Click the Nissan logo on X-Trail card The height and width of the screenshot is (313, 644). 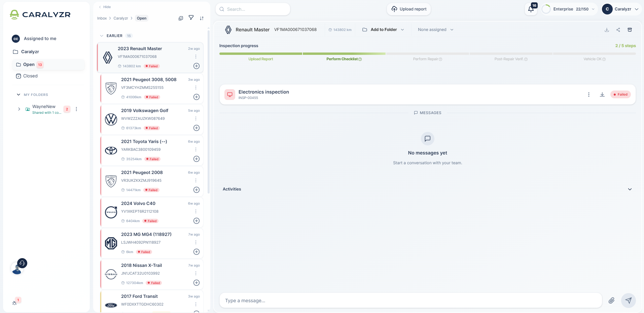(111, 274)
